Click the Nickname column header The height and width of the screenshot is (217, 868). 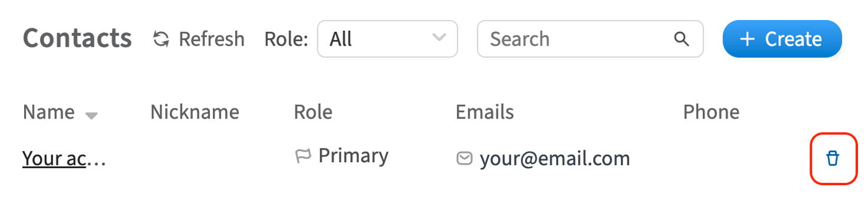click(195, 111)
